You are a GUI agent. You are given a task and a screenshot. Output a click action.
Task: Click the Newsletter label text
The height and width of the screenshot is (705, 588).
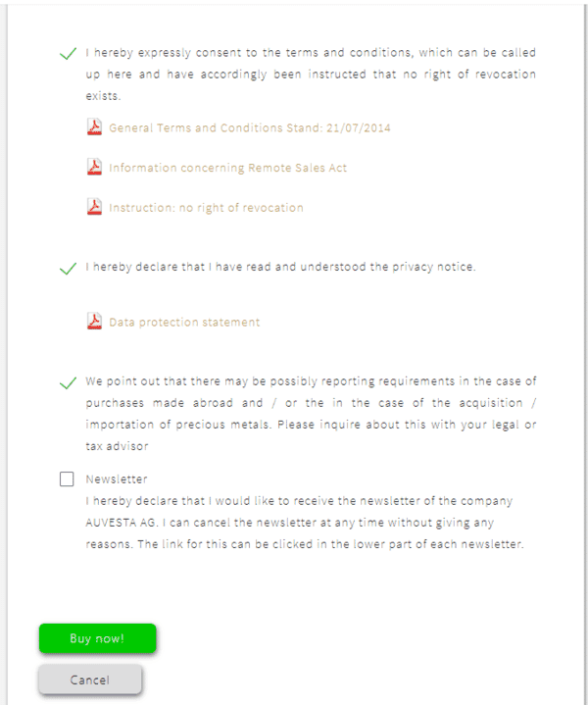pos(117,479)
